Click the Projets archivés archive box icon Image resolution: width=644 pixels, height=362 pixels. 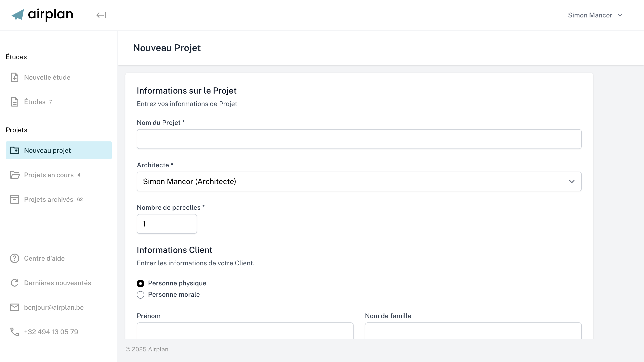tap(15, 199)
